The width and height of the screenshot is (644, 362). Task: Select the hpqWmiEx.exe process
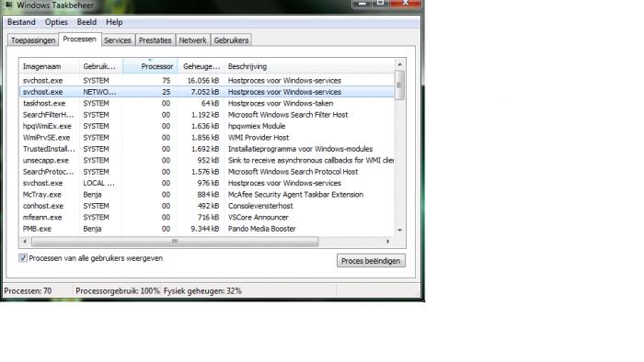point(207,126)
